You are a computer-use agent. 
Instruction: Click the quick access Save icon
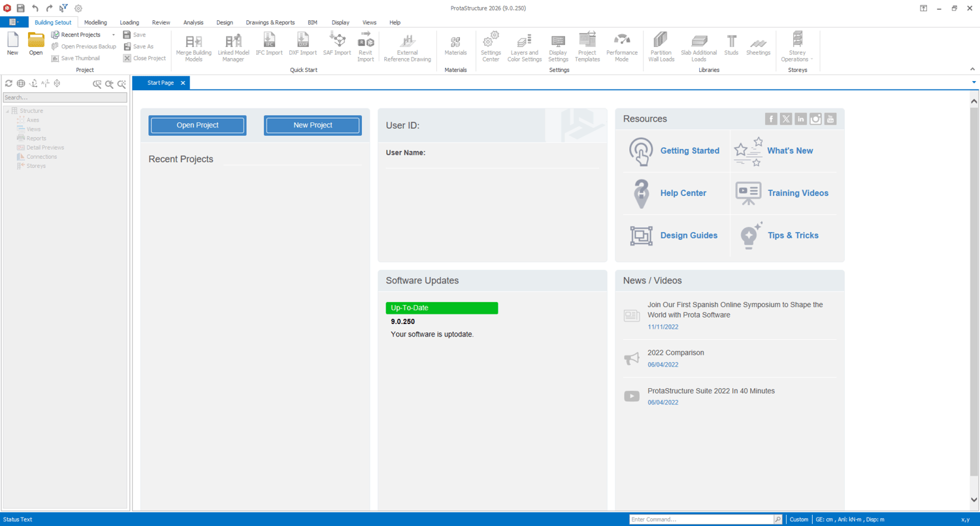click(21, 8)
